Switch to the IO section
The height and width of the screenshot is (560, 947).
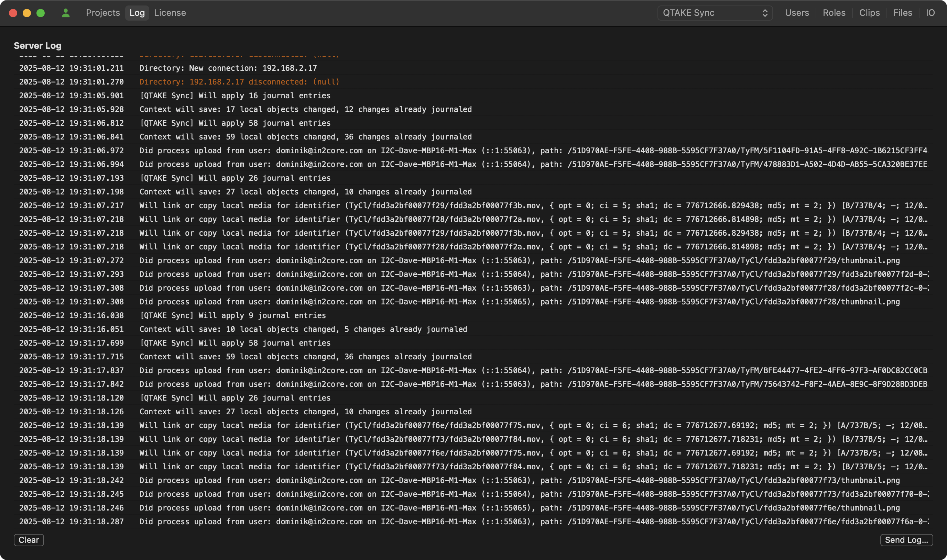pos(930,13)
